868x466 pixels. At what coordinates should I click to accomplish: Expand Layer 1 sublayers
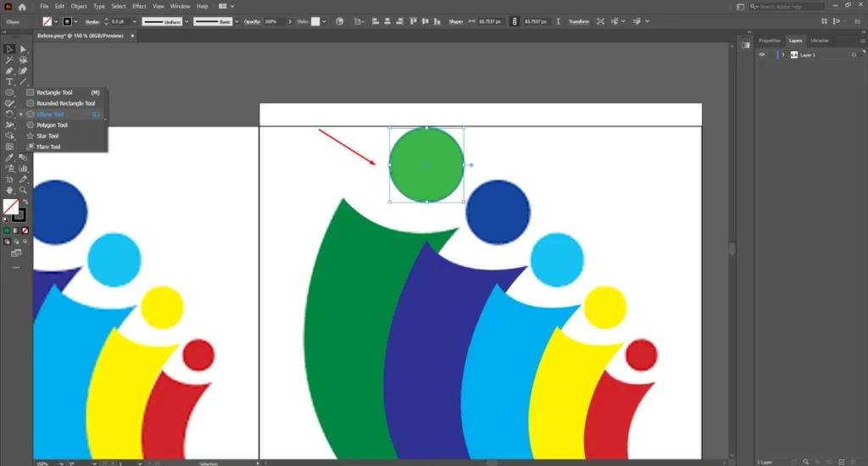coord(782,55)
